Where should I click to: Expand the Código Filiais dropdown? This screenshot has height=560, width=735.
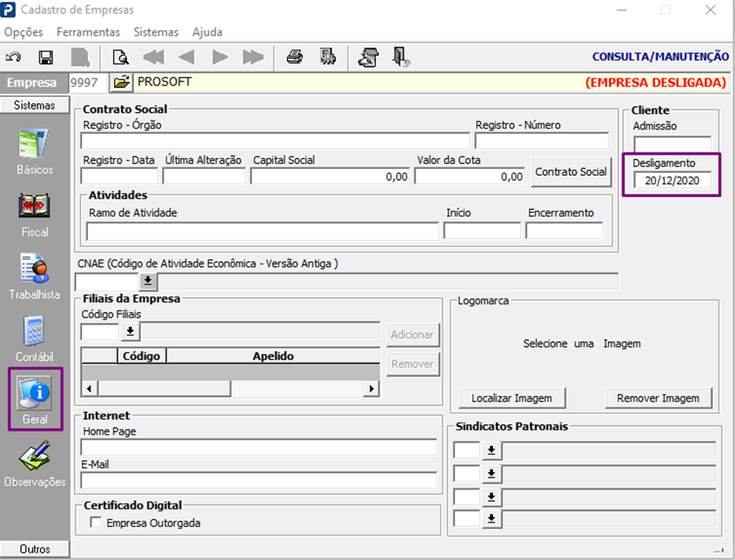click(130, 332)
